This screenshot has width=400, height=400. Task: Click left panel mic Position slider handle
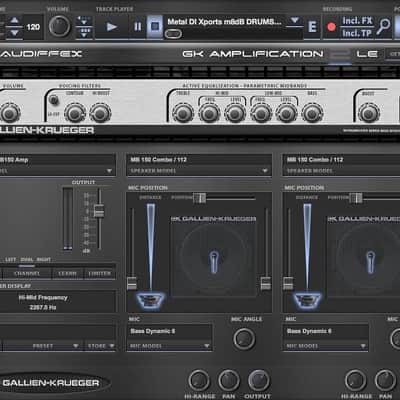coord(199,198)
